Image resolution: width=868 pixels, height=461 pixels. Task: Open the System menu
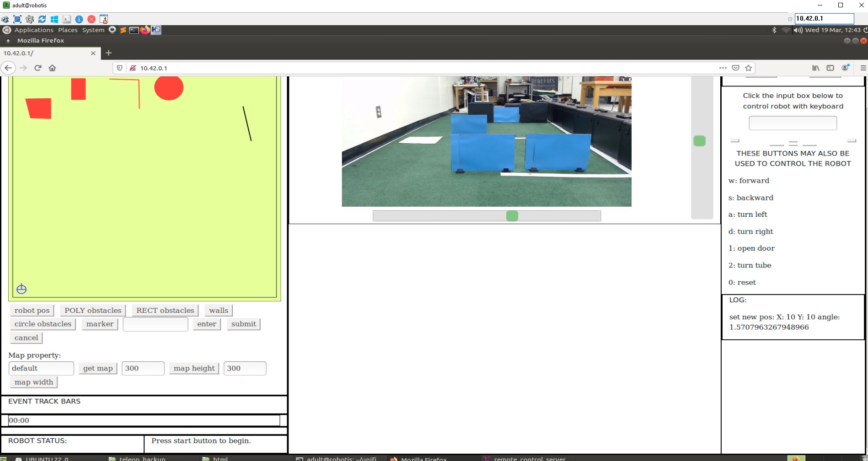click(93, 30)
